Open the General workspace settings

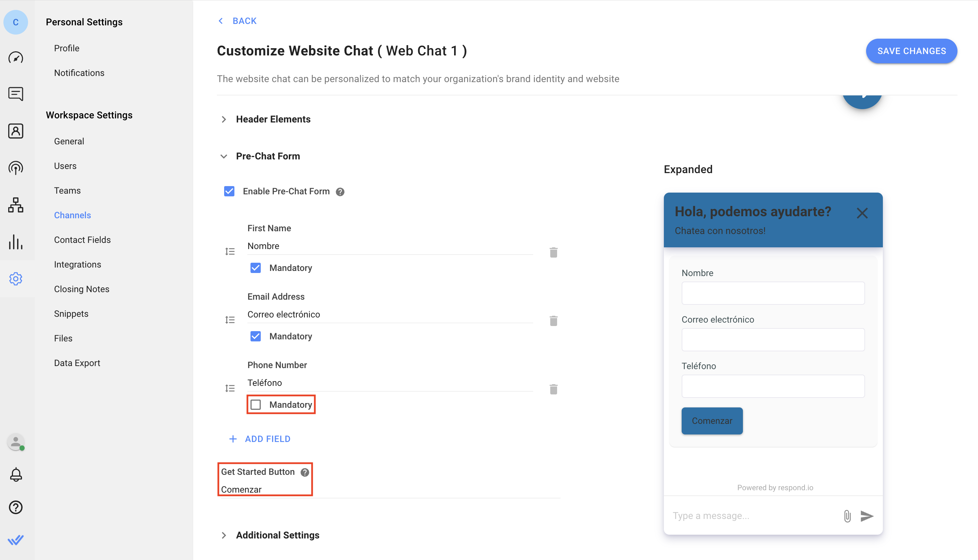pos(69,140)
